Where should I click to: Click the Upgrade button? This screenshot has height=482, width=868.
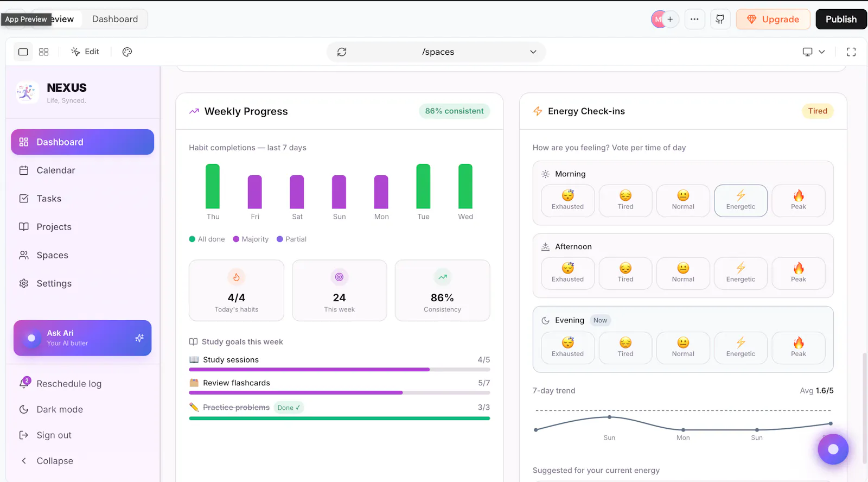773,19
